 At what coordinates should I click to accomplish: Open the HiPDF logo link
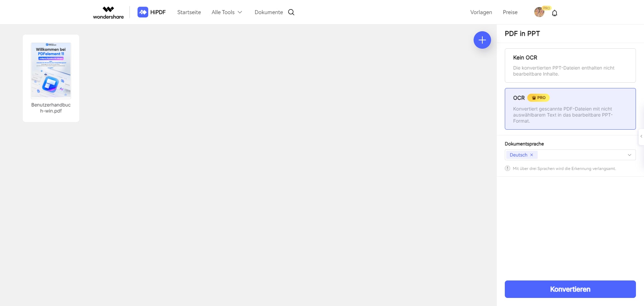152,12
